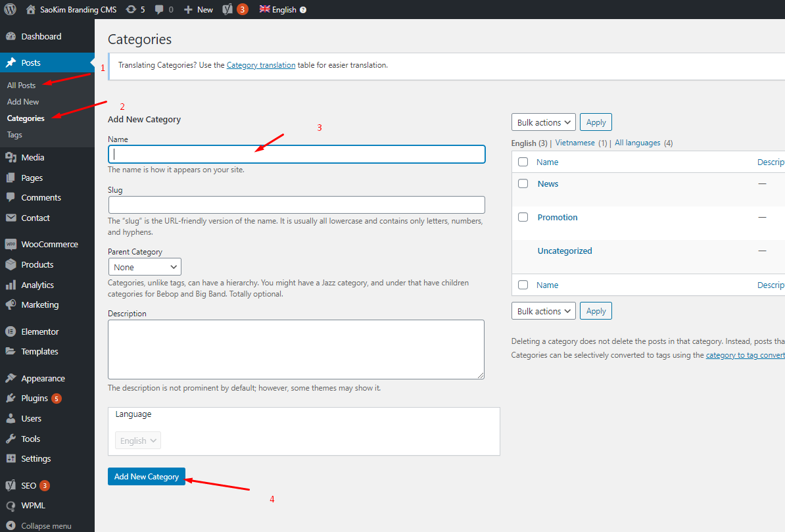The image size is (785, 532).
Task: Go to All Posts submenu
Action: click(21, 85)
